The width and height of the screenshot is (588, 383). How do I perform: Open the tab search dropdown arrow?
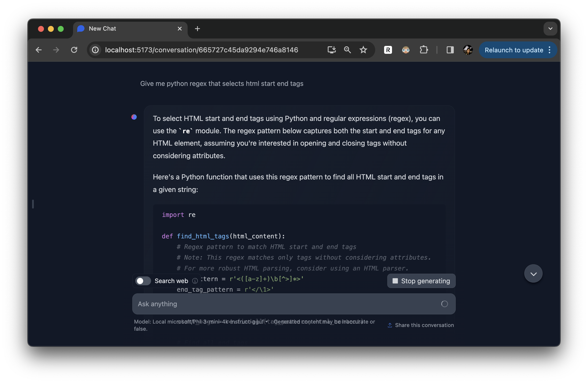click(x=550, y=29)
